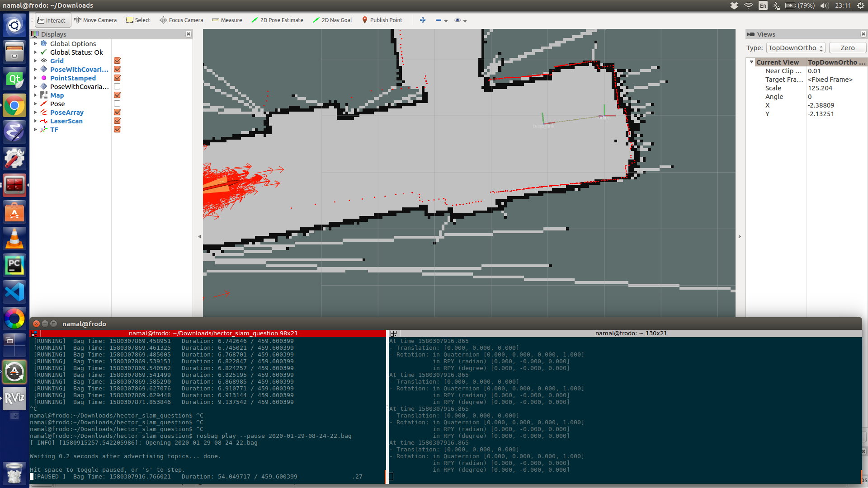Open Ubuntu dash search launcher icon
Image resolution: width=868 pixels, height=488 pixels.
pyautogui.click(x=14, y=25)
